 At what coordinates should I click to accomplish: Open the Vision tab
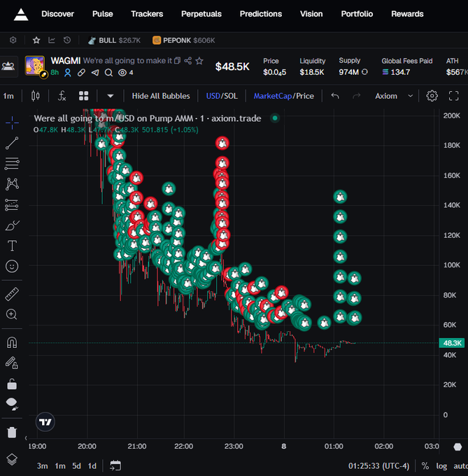(x=311, y=14)
